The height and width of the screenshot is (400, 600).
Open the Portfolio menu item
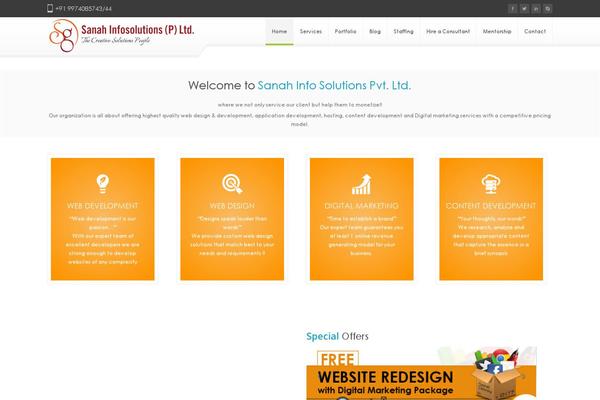tap(346, 32)
